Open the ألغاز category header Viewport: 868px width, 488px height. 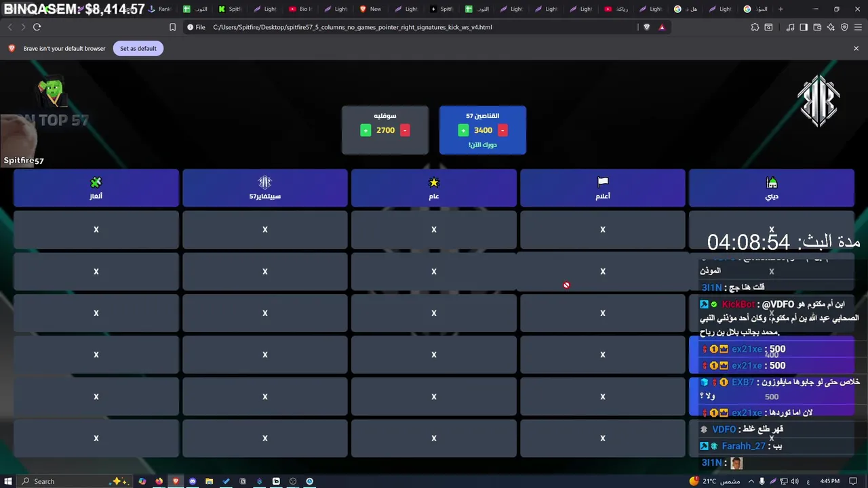tap(96, 188)
